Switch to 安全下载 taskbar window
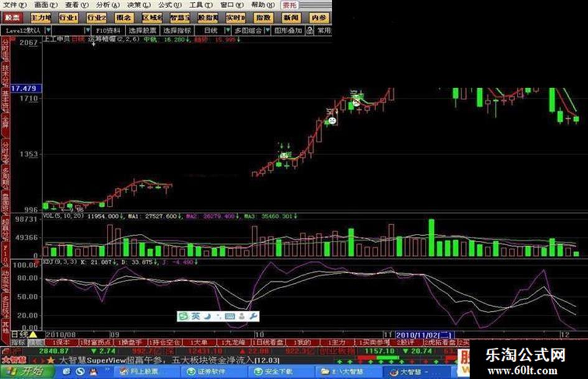The height and width of the screenshot is (379, 588). (281, 372)
